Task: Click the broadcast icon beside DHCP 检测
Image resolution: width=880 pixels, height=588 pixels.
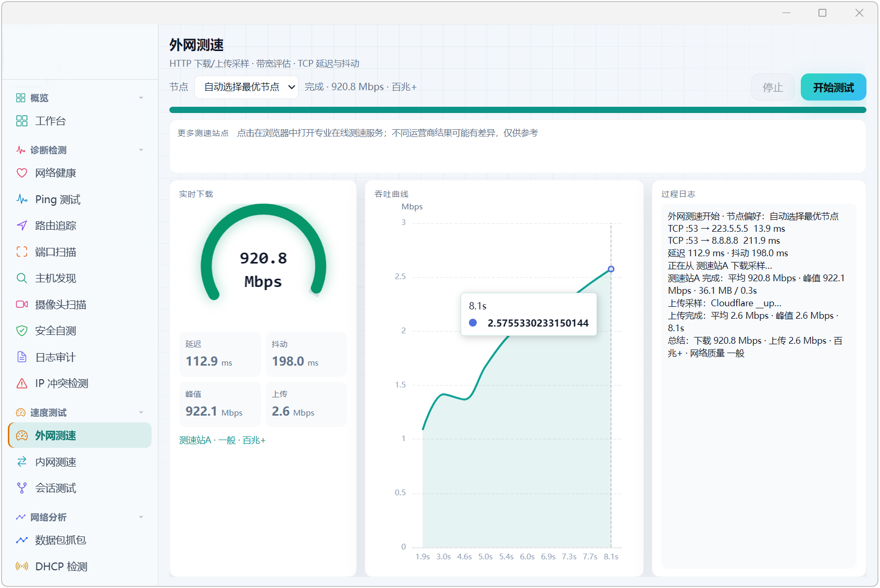Action: tap(22, 567)
